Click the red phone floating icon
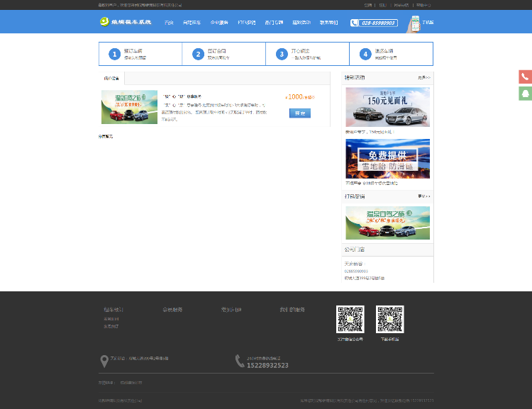532x409 pixels. [x=525, y=77]
